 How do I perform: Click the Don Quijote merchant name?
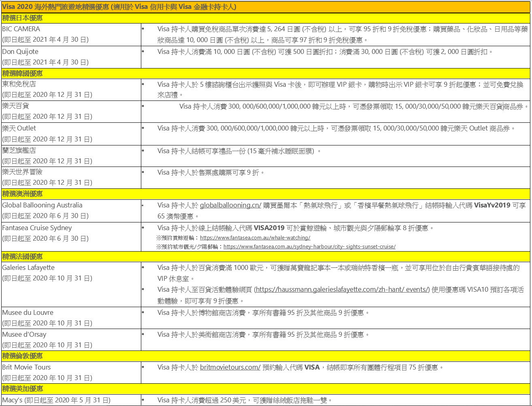click(20, 52)
